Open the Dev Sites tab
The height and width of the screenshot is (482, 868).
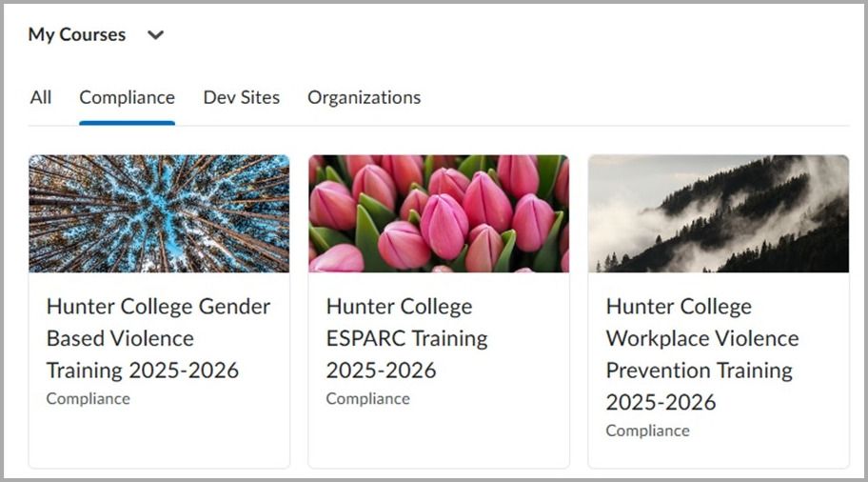click(242, 97)
